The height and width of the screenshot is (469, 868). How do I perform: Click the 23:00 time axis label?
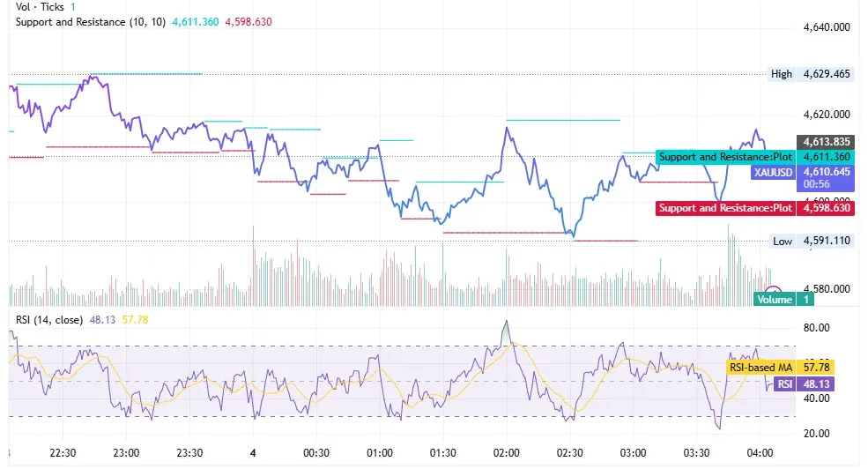click(126, 453)
